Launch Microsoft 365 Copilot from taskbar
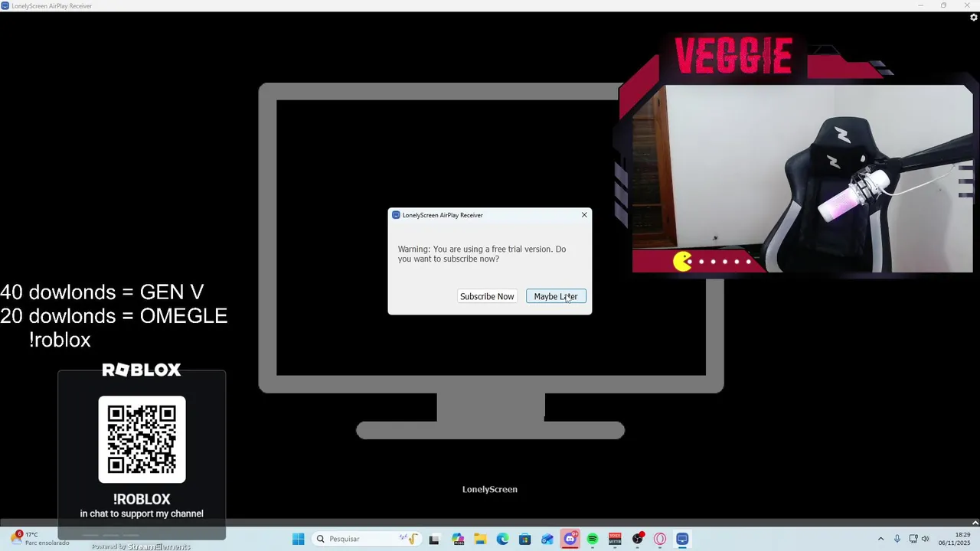The image size is (980, 551). coord(458,539)
